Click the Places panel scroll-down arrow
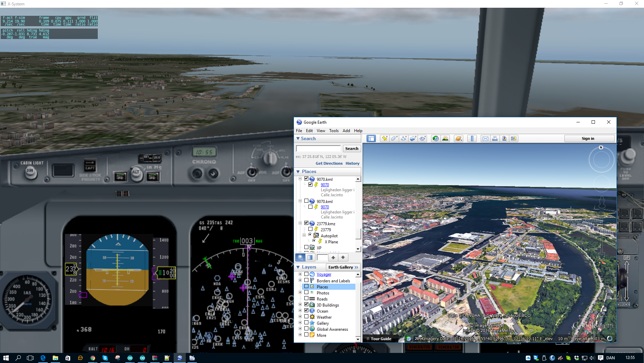This screenshot has height=363, width=644. [358, 249]
